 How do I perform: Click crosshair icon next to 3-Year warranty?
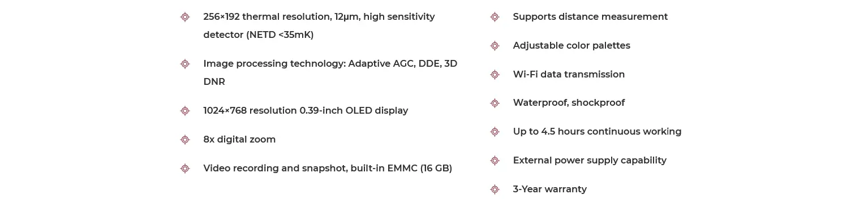click(495, 189)
